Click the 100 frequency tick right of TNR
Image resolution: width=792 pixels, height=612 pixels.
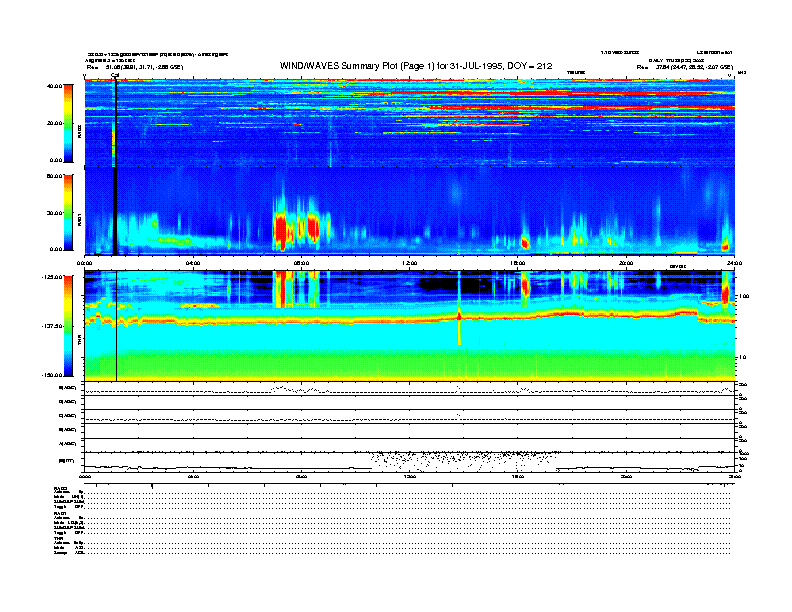[x=744, y=296]
